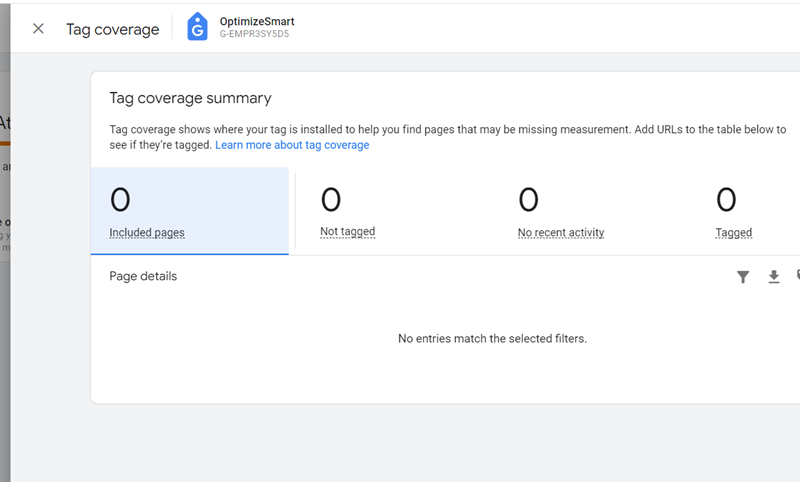The width and height of the screenshot is (800, 482).
Task: Close the Tag coverage panel
Action: [38, 28]
